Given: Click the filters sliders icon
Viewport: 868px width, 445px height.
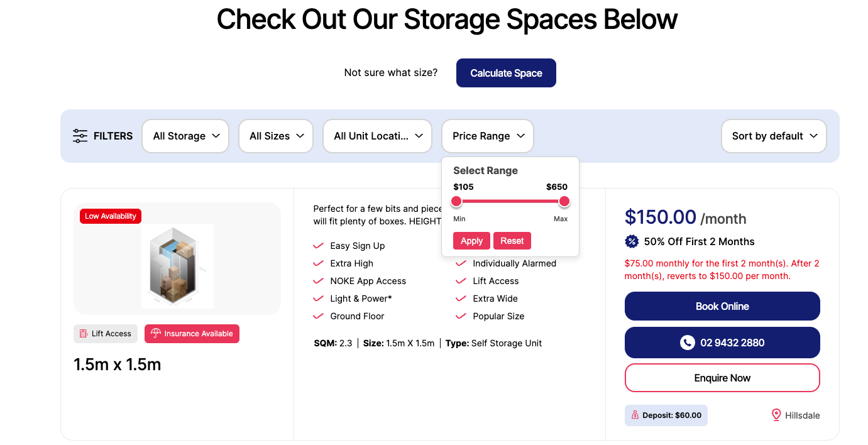Looking at the screenshot, I should click(x=80, y=136).
